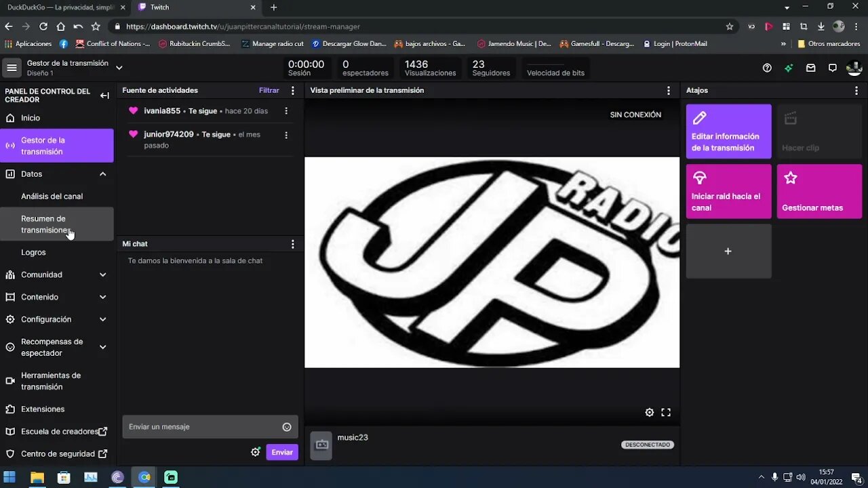This screenshot has width=868, height=488.
Task: Collapse the creator panel sidebar
Action: [x=104, y=96]
